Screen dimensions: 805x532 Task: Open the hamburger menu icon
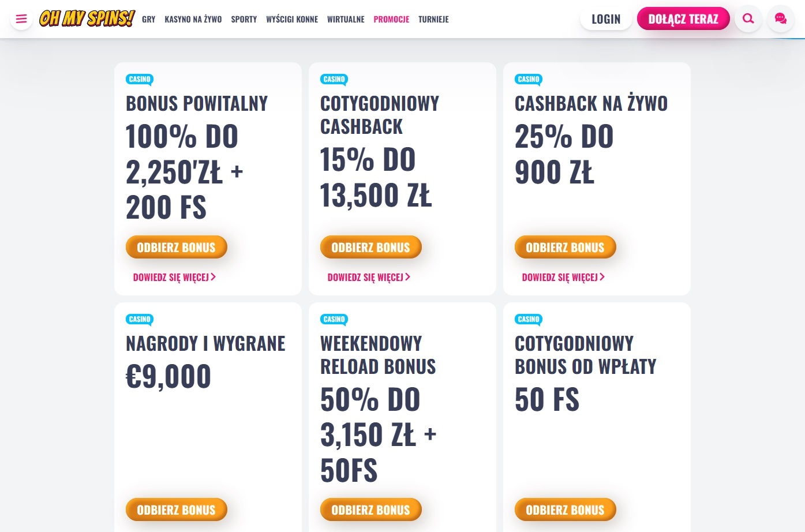(21, 19)
